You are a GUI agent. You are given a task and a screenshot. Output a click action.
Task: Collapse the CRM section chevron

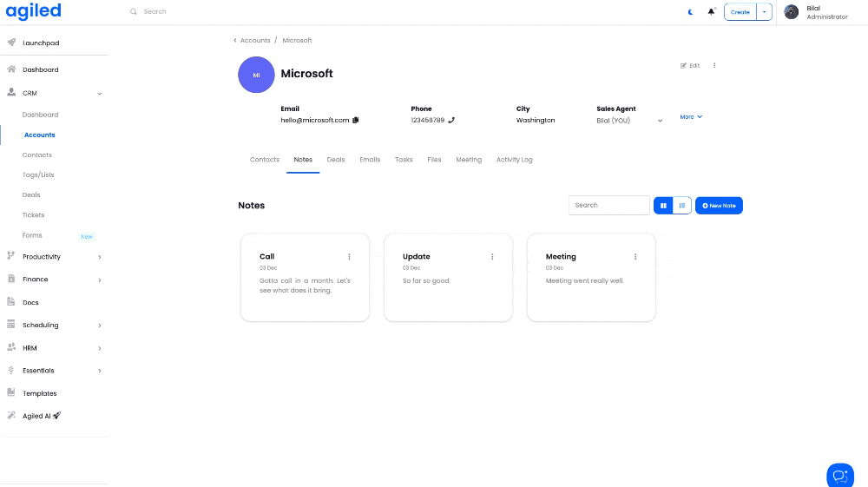[100, 94]
